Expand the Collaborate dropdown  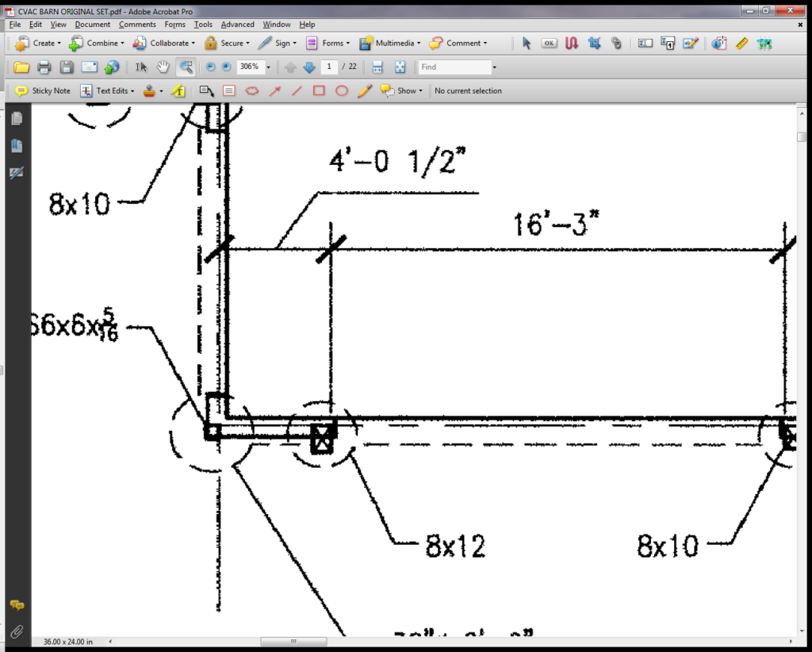click(163, 43)
